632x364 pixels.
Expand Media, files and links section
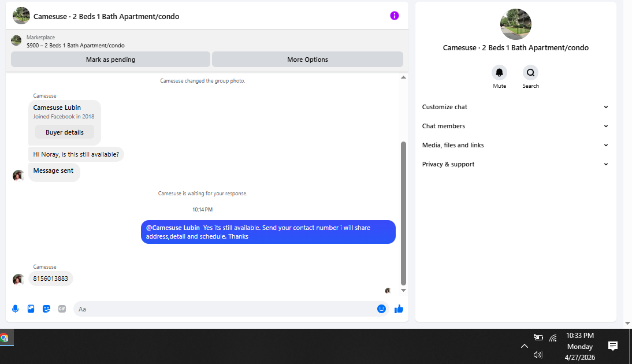point(515,145)
